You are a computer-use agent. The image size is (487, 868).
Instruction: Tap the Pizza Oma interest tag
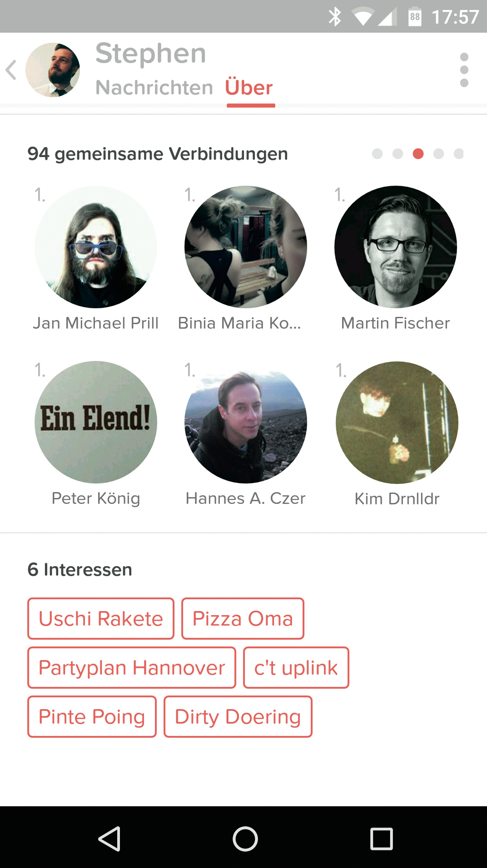pyautogui.click(x=243, y=618)
